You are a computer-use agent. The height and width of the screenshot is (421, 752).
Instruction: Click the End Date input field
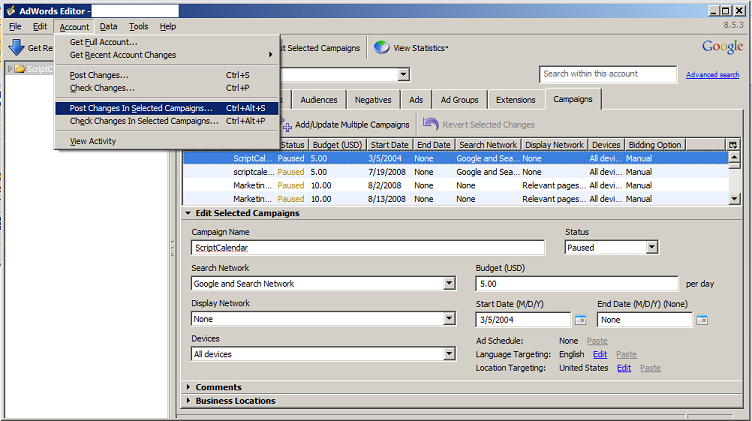pos(645,320)
